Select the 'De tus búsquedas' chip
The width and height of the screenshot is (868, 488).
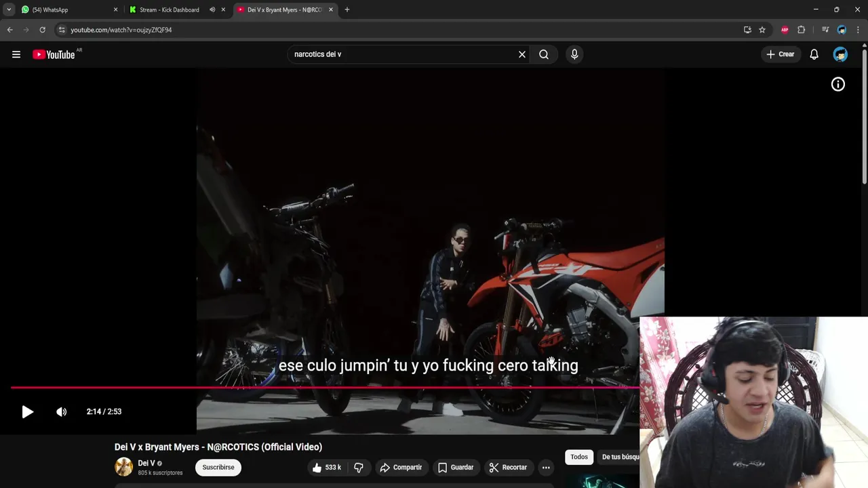[x=620, y=457]
